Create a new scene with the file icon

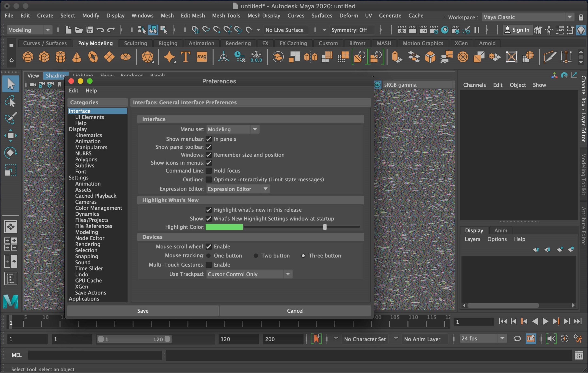coord(68,30)
